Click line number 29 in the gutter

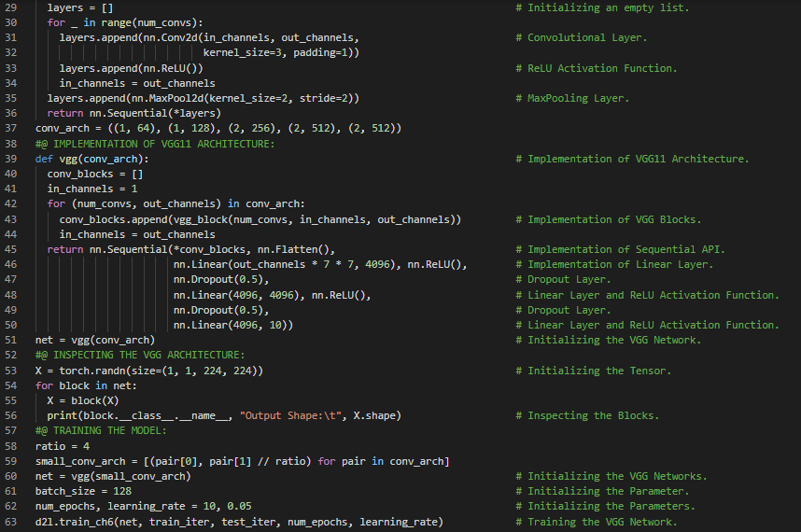click(x=10, y=7)
